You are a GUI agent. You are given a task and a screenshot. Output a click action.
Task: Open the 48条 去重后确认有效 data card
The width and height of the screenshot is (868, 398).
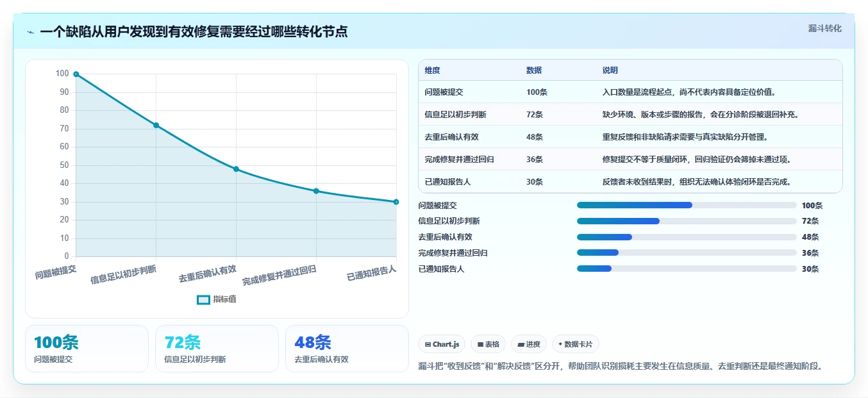point(347,349)
